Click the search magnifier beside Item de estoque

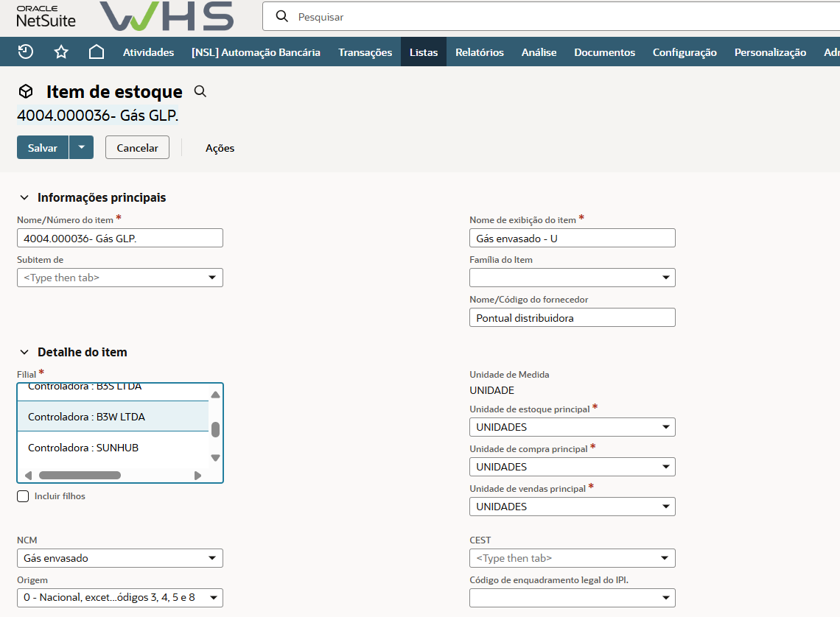coord(200,91)
